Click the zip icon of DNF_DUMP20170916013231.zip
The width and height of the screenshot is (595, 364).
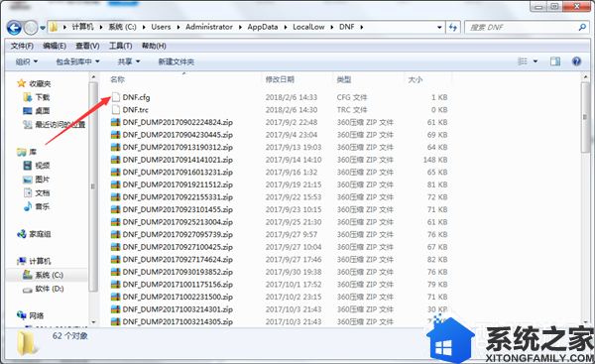[115, 173]
